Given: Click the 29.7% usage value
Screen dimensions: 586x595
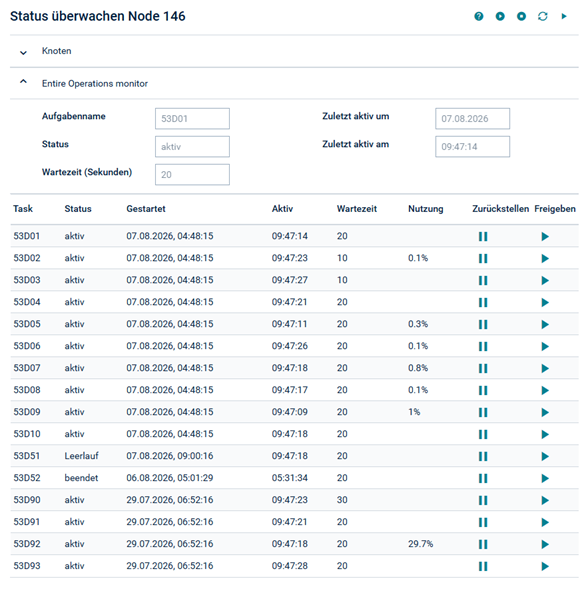Looking at the screenshot, I should (421, 544).
